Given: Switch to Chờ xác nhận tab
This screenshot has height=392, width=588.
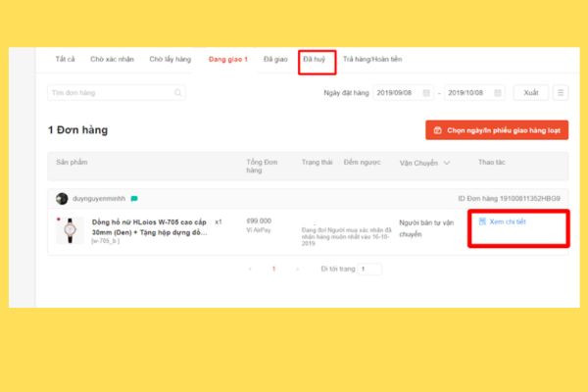Looking at the screenshot, I should tap(112, 59).
